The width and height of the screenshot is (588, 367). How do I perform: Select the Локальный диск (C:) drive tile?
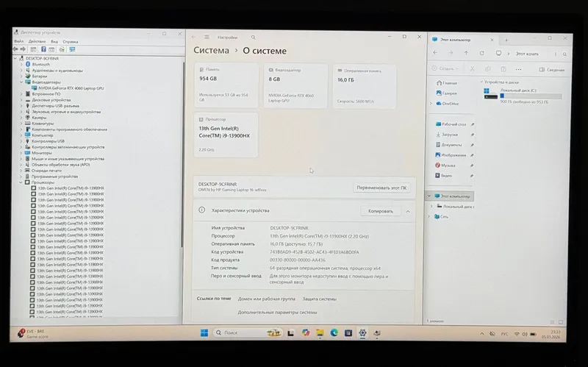pos(523,96)
